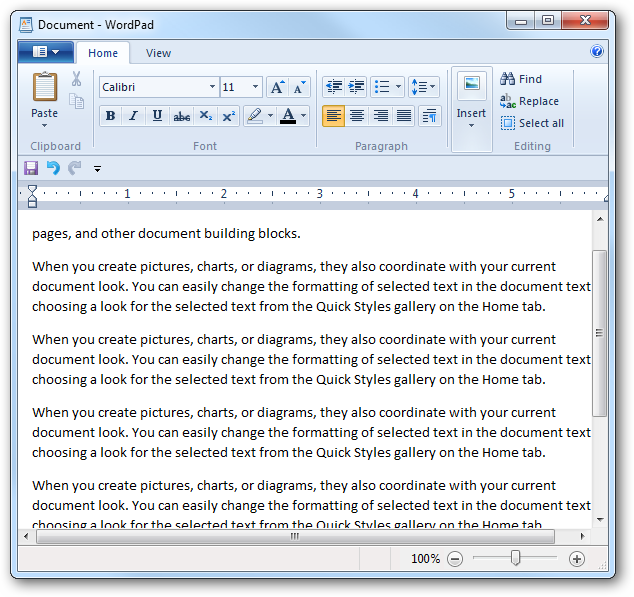Expand the Paste options arrow
This screenshot has width=634, height=597.
(44, 125)
